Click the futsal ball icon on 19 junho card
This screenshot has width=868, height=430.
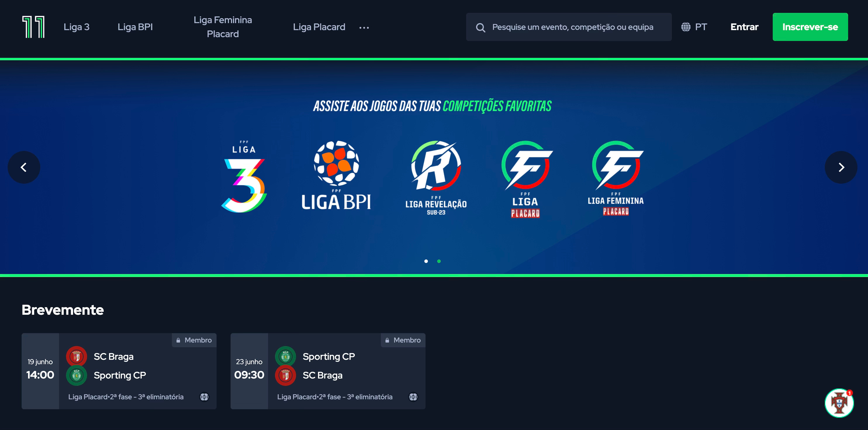(204, 397)
